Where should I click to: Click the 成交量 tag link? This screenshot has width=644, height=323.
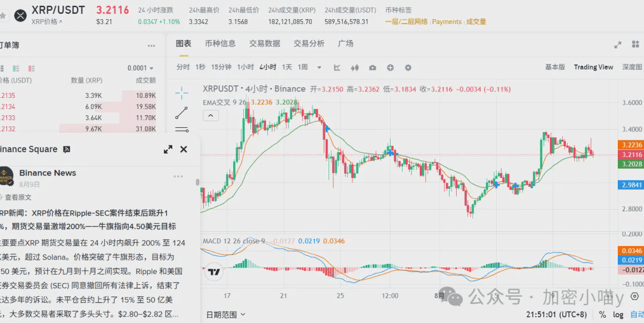click(476, 22)
